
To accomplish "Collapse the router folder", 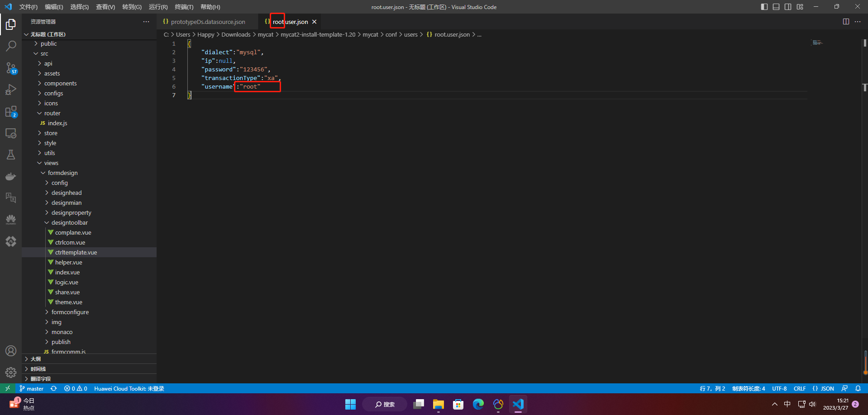I will coord(89,113).
